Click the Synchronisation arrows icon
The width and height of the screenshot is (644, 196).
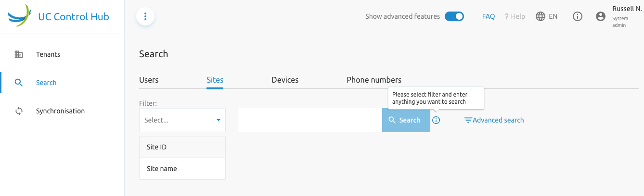pyautogui.click(x=19, y=111)
